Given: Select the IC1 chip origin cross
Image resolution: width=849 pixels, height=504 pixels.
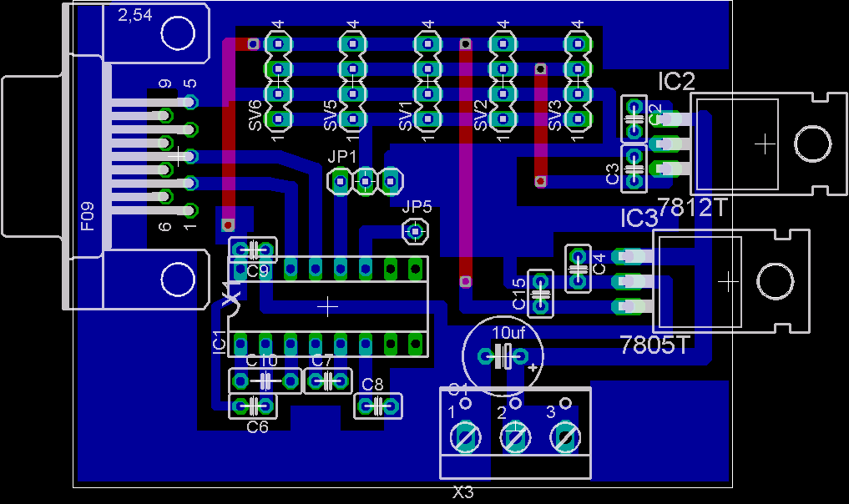Looking at the screenshot, I should coord(328,306).
